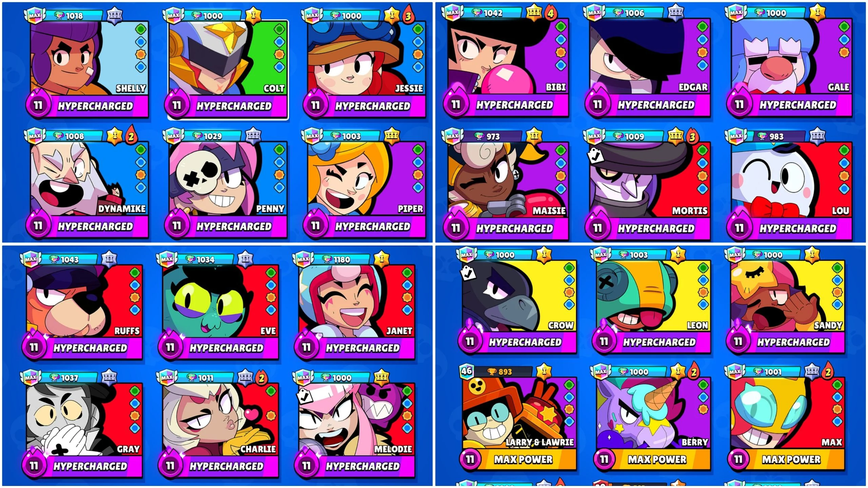The width and height of the screenshot is (868, 488).
Task: Click the level 46 badge on Larry & Lawrie
Action: [x=467, y=371]
